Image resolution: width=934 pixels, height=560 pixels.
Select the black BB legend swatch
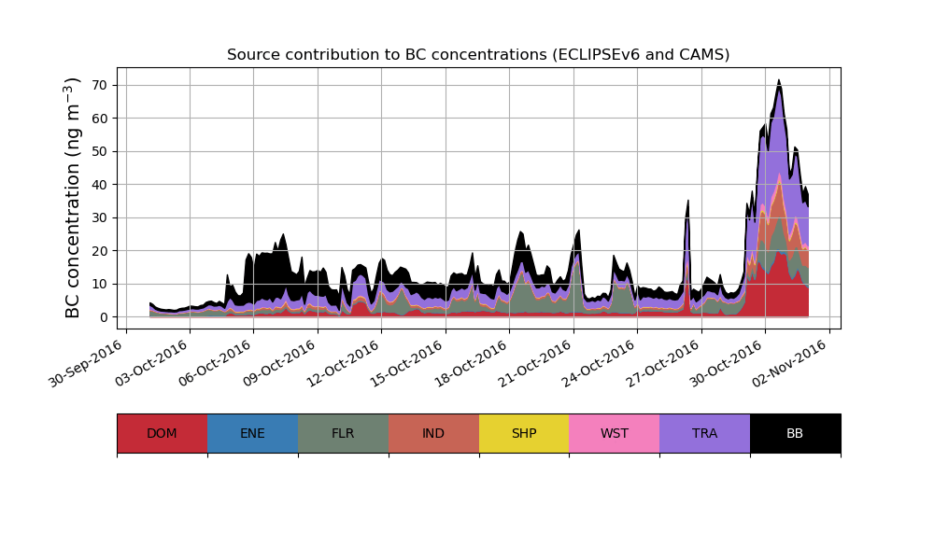pyautogui.click(x=795, y=433)
